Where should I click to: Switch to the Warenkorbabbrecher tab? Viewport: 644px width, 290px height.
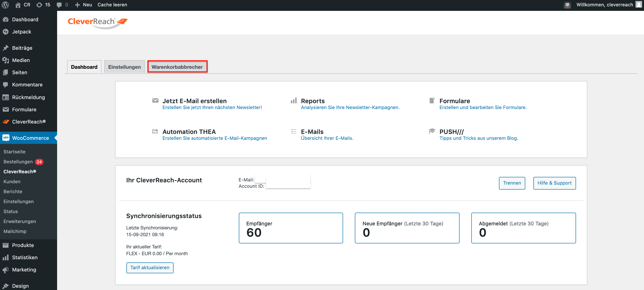(177, 67)
